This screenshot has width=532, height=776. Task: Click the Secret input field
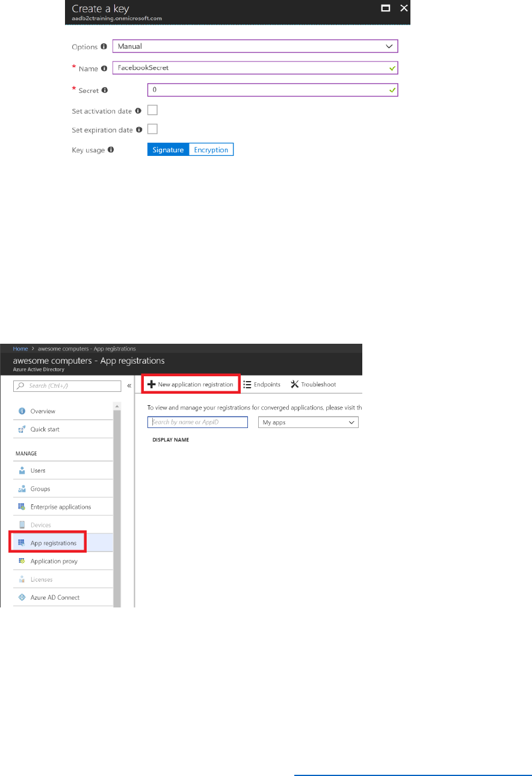pyautogui.click(x=273, y=90)
